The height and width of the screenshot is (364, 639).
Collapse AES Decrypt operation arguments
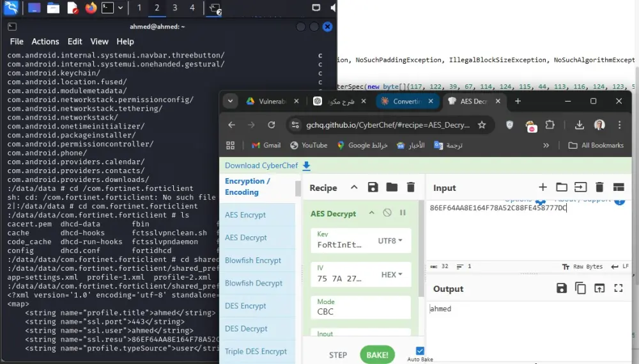click(x=372, y=213)
